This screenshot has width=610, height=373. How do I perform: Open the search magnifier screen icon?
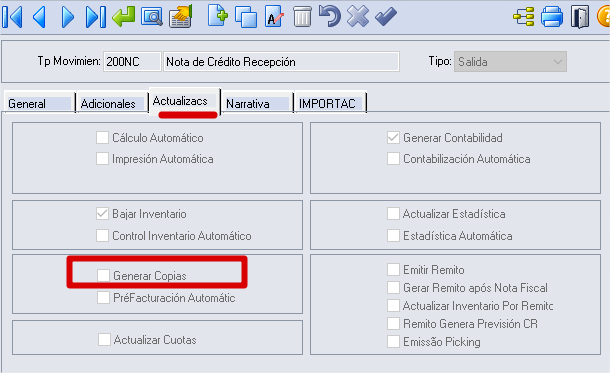pyautogui.click(x=151, y=17)
